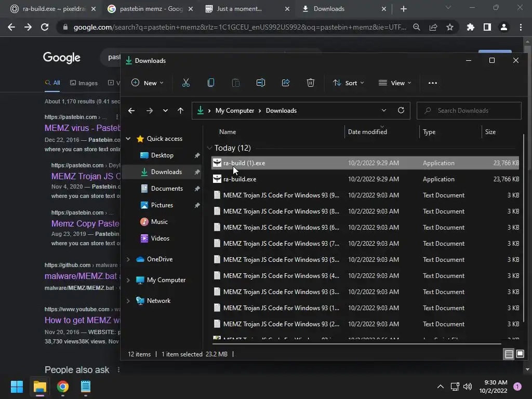This screenshot has width=532, height=399.
Task: Open MEMZ Trojan JS search result link
Action: (x=86, y=177)
